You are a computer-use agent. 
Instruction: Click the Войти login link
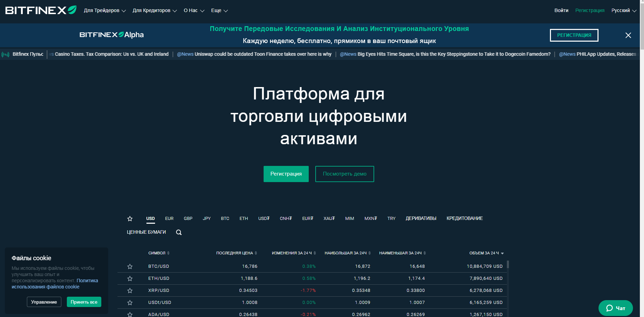tap(561, 11)
